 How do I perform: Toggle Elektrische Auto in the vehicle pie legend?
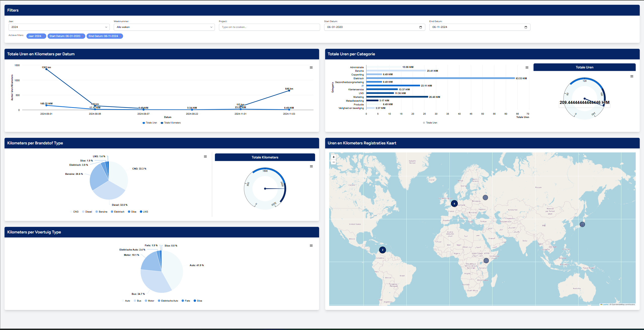[168, 301]
